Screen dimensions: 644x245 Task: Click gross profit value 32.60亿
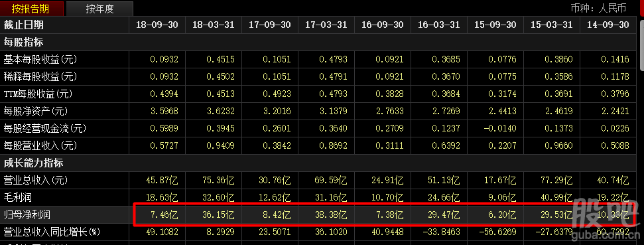(218, 197)
